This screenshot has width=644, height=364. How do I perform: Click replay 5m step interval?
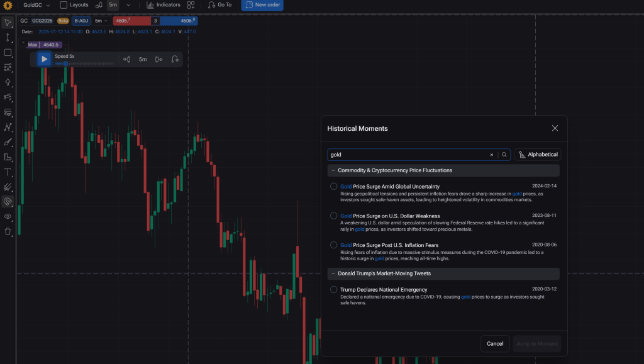coord(143,59)
